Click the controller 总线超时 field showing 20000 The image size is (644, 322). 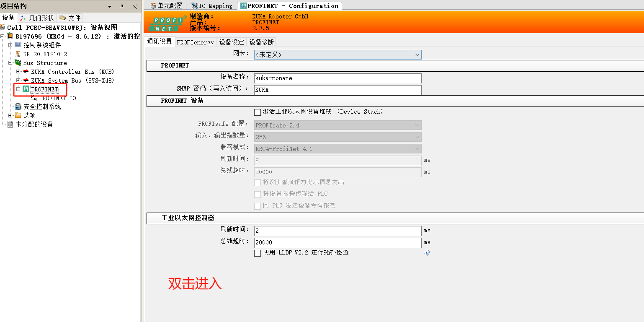[x=337, y=243]
